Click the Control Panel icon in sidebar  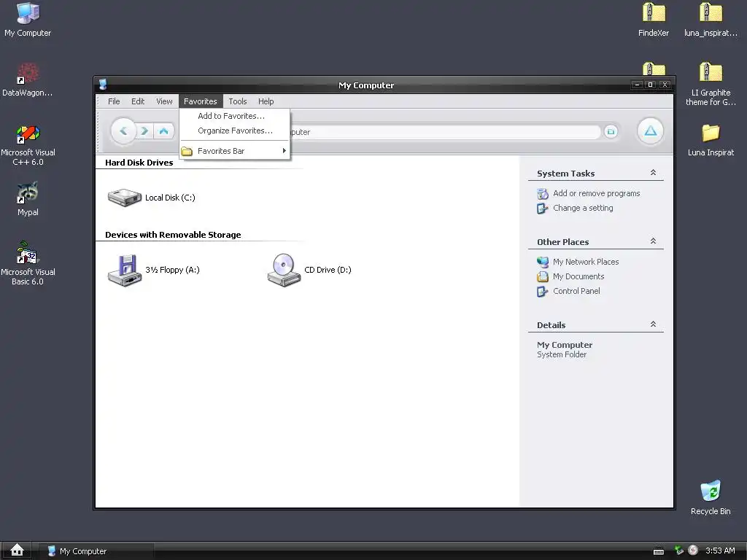point(543,292)
